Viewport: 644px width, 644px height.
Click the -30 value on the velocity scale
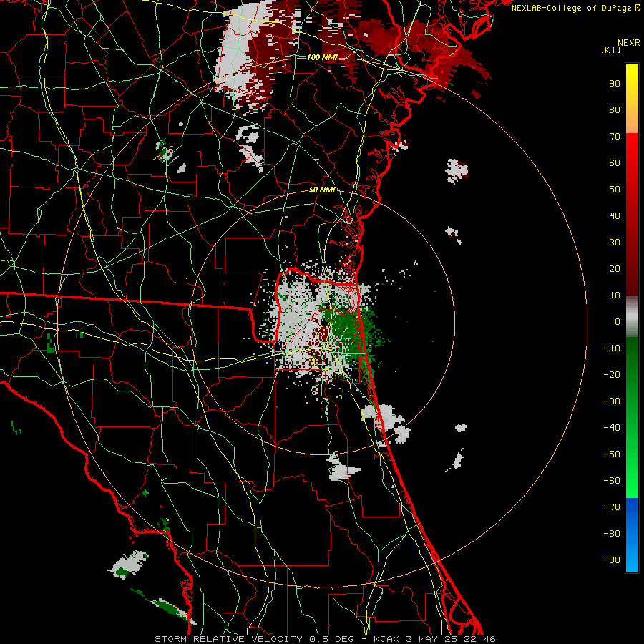(612, 401)
